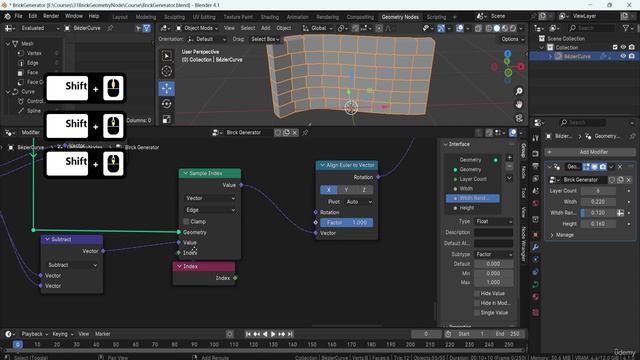The image size is (640, 360).
Task: Select Width Rand item in Interface list
Action: pos(473,198)
